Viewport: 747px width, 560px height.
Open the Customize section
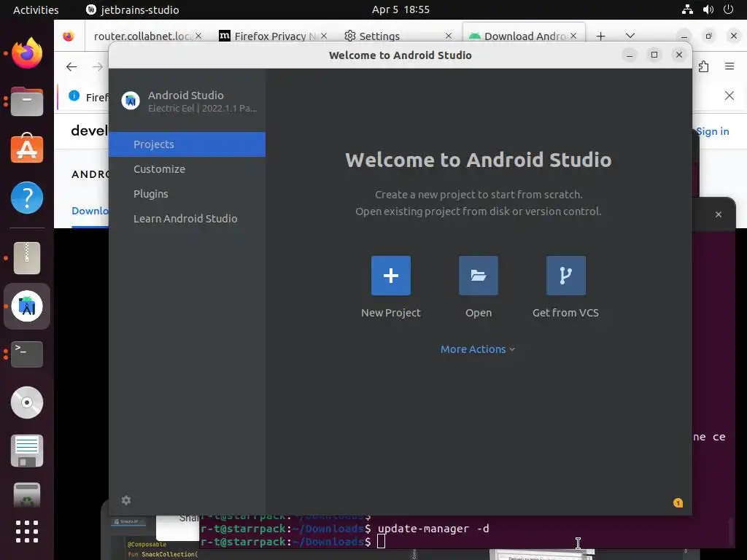[187, 169]
